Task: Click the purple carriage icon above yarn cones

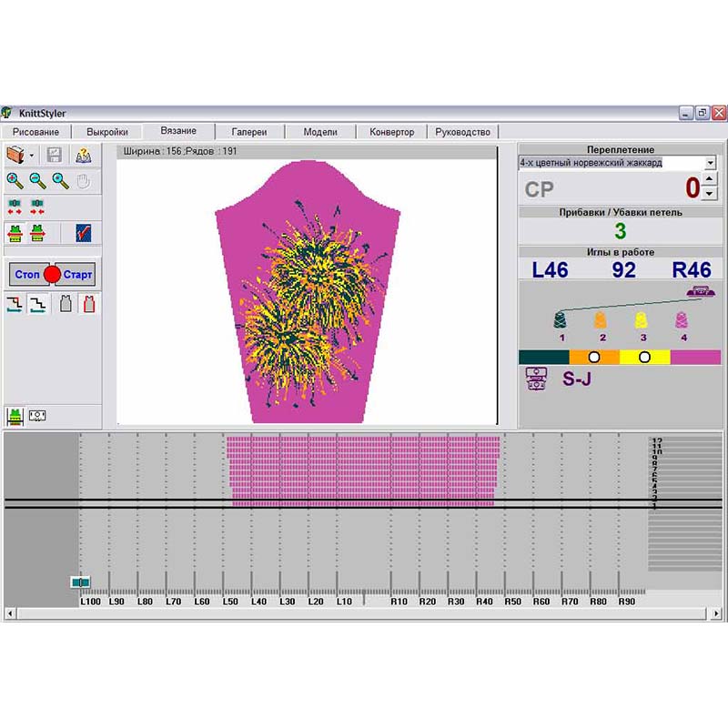Action: click(701, 291)
